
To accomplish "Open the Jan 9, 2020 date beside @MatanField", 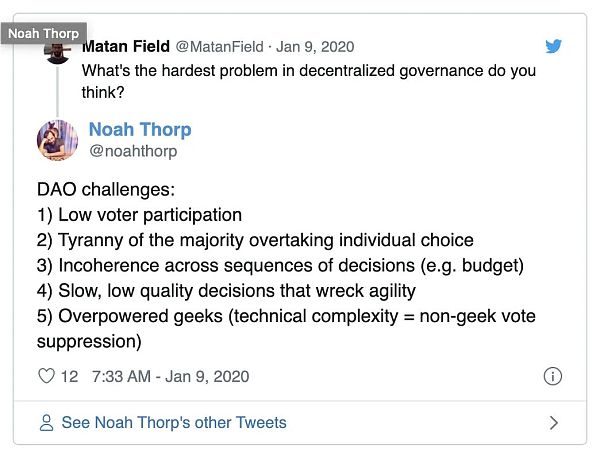I will tap(314, 47).
